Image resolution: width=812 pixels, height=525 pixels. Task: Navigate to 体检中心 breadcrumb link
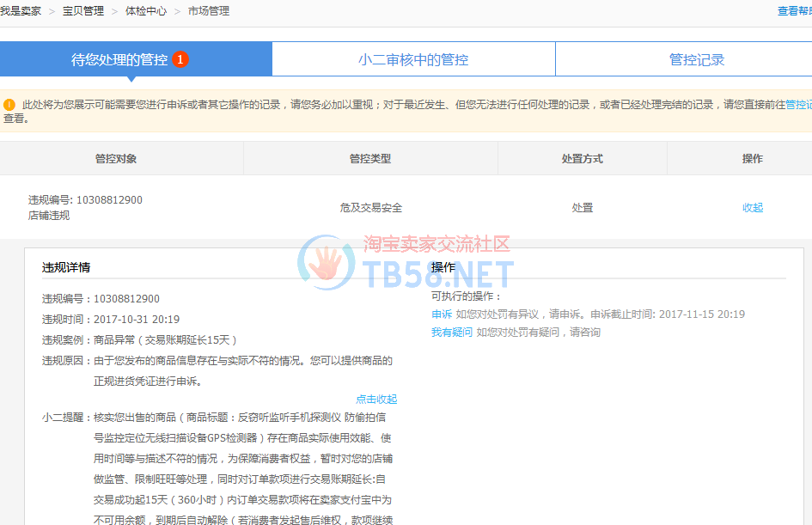click(x=146, y=11)
